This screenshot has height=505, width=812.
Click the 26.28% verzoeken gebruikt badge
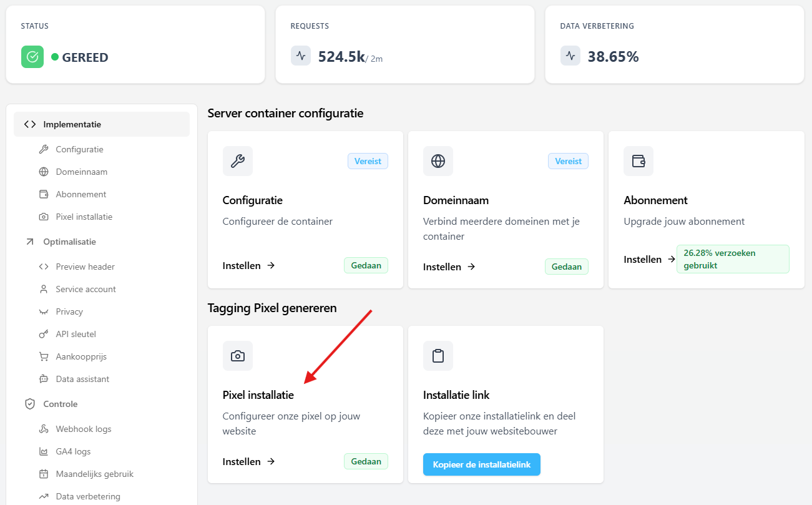pos(732,259)
